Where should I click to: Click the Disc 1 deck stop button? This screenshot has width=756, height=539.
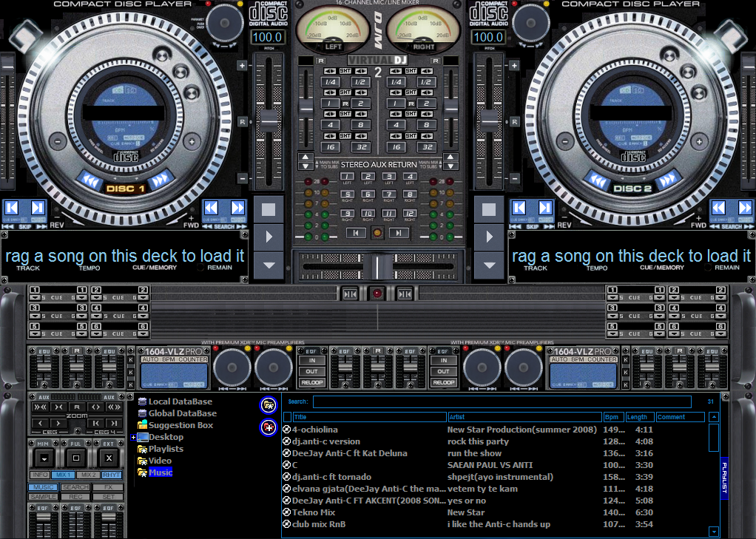[269, 209]
